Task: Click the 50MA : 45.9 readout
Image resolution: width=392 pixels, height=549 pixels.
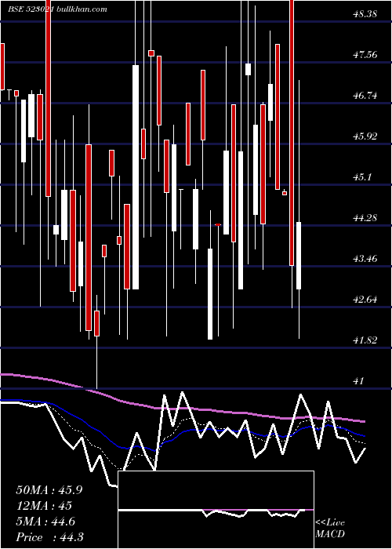Action: (x=49, y=490)
